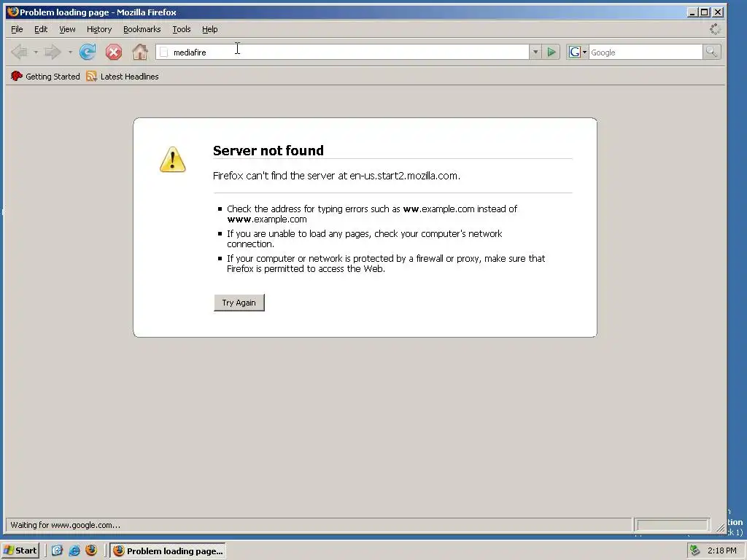
Task: Reload the current page
Action: pyautogui.click(x=88, y=52)
